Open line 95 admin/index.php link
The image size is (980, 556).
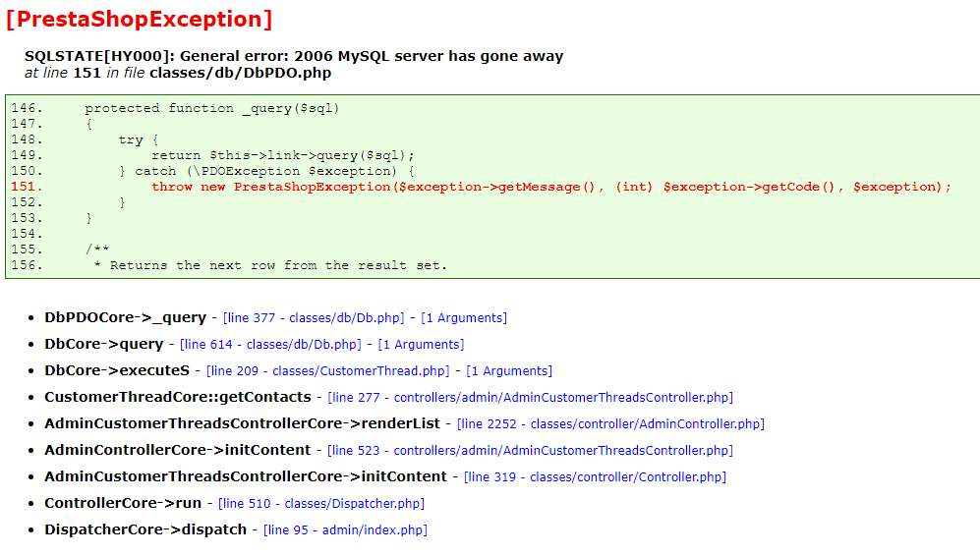pos(346,530)
